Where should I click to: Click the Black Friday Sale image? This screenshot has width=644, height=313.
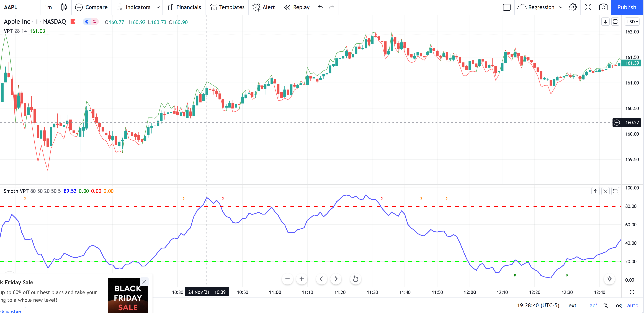[x=128, y=296]
